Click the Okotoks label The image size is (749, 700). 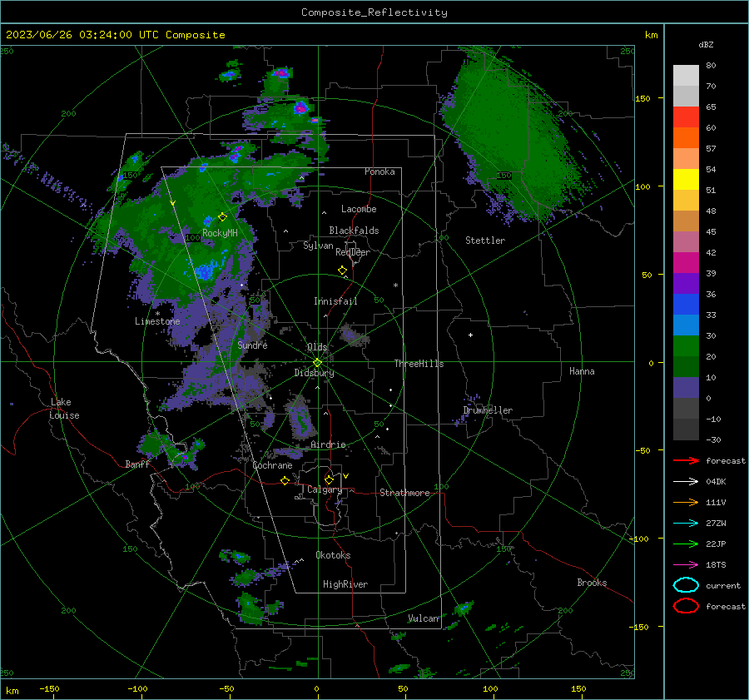[x=333, y=555]
